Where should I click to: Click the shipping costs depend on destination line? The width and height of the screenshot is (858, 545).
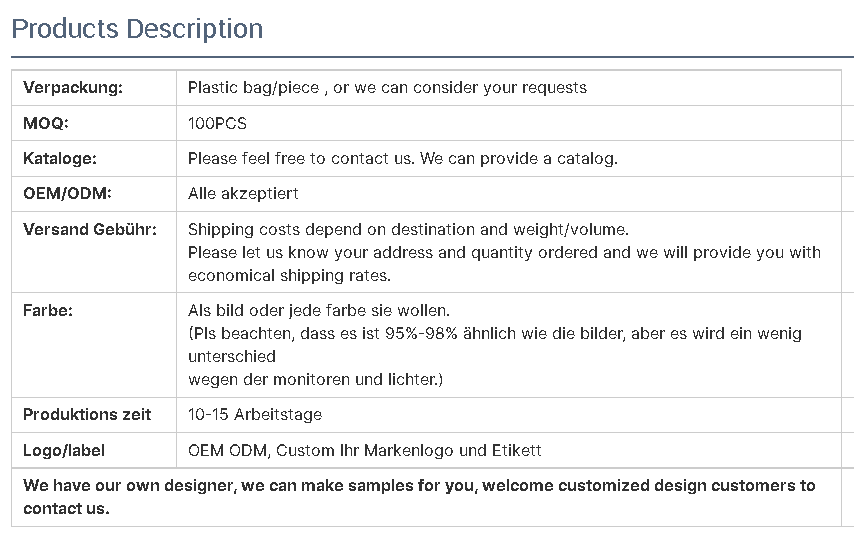408,229
